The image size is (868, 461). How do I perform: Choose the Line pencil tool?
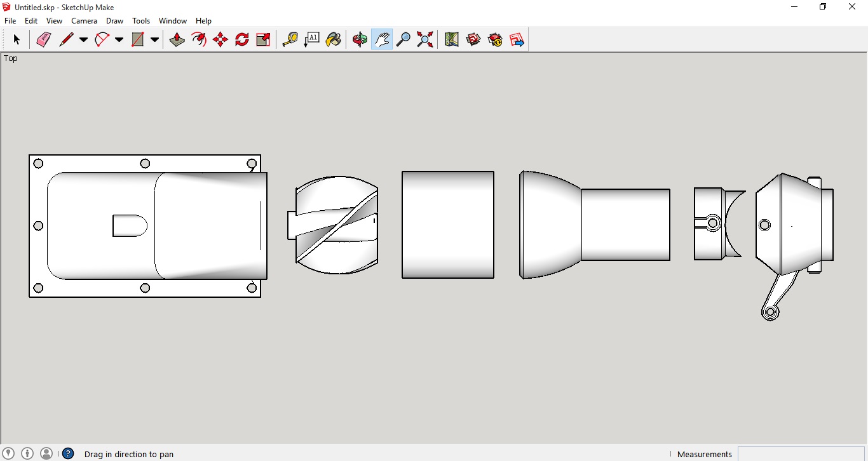click(66, 39)
